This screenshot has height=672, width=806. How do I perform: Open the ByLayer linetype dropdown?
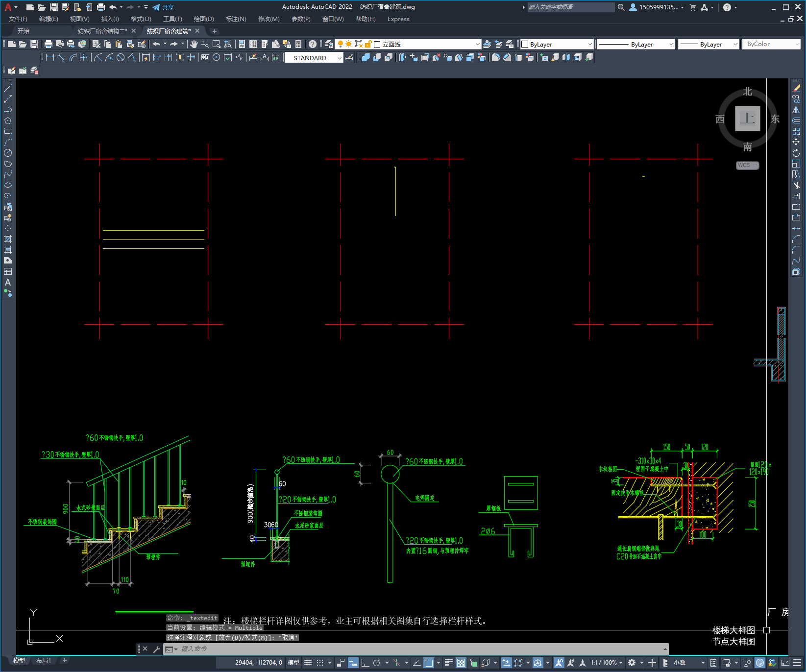tap(636, 44)
